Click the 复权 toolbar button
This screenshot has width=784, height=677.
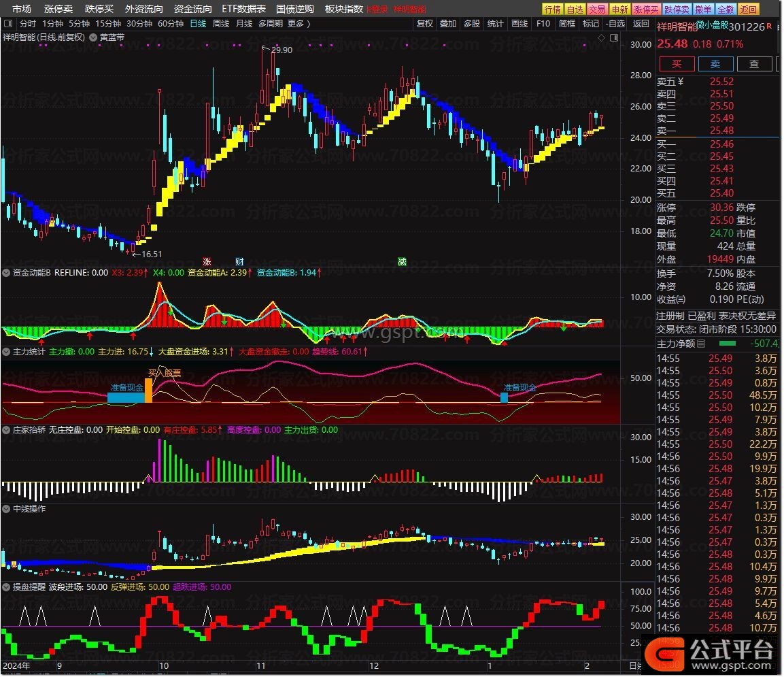(x=425, y=24)
